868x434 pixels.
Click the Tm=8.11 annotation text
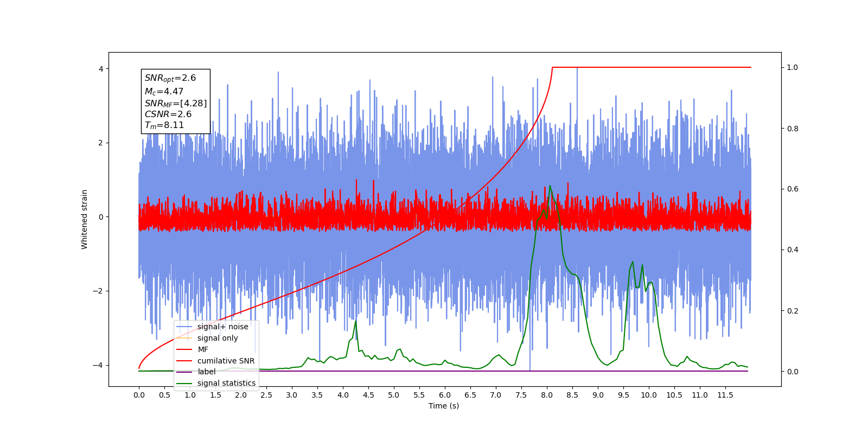click(164, 125)
